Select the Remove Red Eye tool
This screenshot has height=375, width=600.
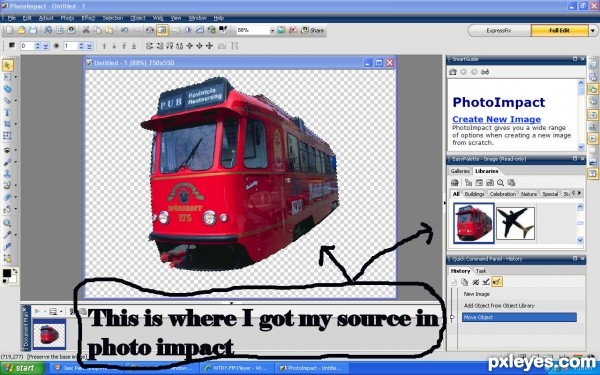[7, 150]
